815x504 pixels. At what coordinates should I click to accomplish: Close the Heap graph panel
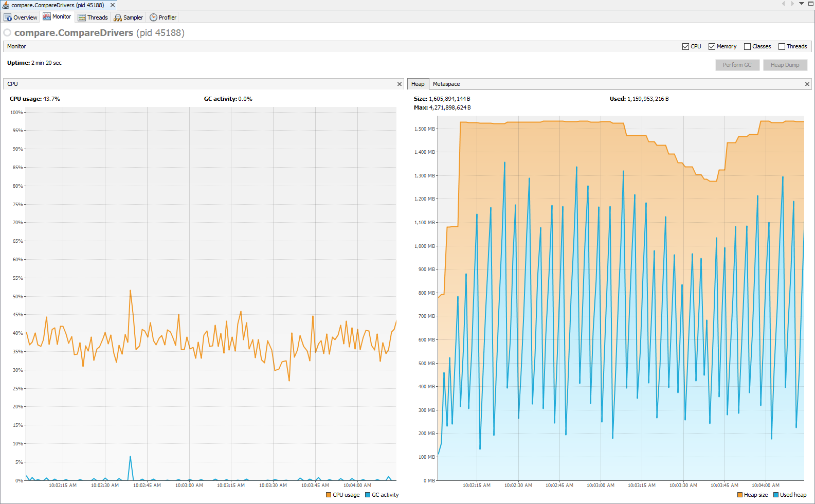tap(807, 84)
